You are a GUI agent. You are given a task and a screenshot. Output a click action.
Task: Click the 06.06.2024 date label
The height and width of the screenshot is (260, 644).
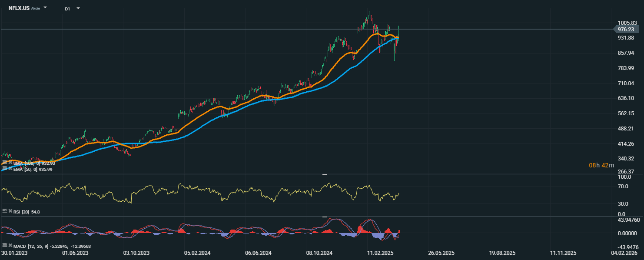pyautogui.click(x=258, y=253)
